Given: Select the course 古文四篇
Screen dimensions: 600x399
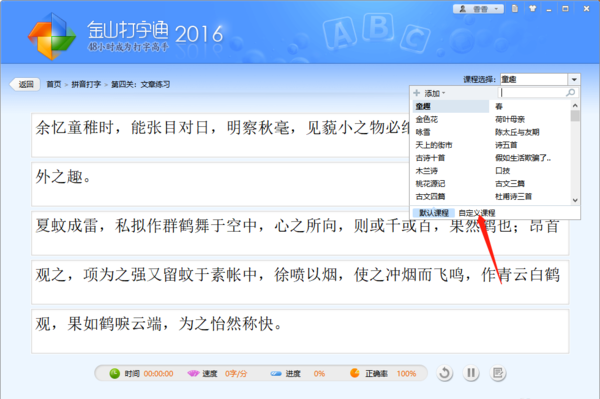Looking at the screenshot, I should point(430,197).
